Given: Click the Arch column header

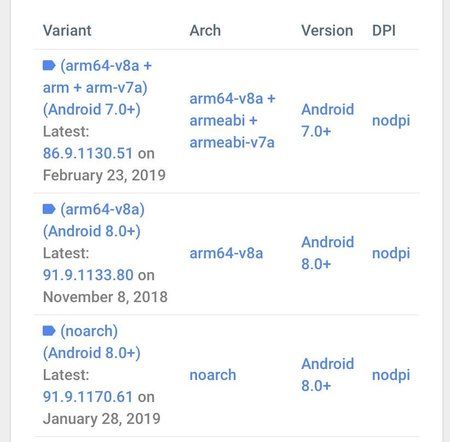Looking at the screenshot, I should tap(205, 31).
